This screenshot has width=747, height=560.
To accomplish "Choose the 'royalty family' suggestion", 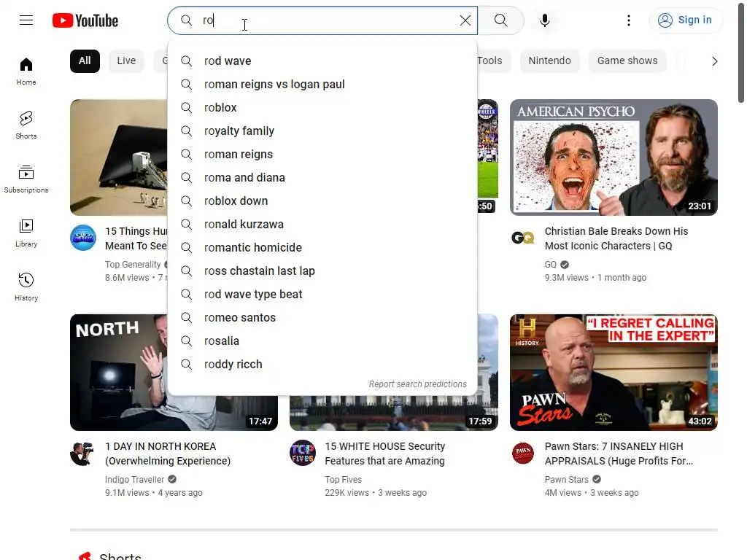I will pyautogui.click(x=322, y=131).
